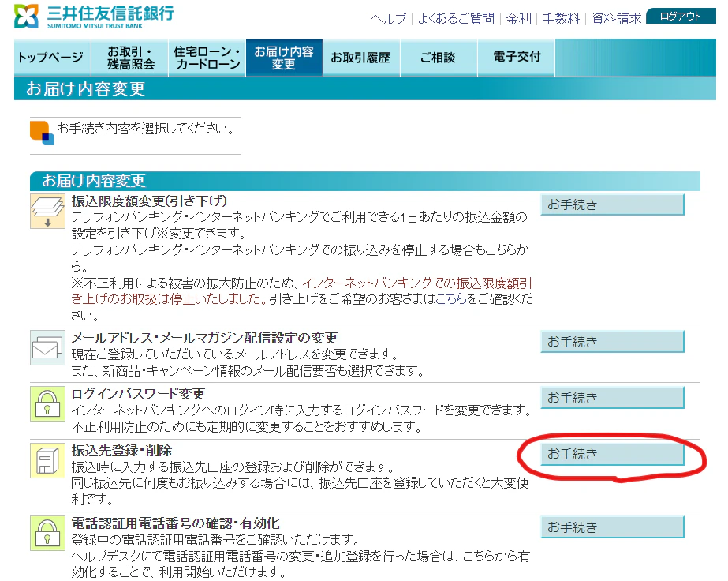Open the 電子交付 tab
This screenshot has width=728, height=581.
pyautogui.click(x=517, y=58)
